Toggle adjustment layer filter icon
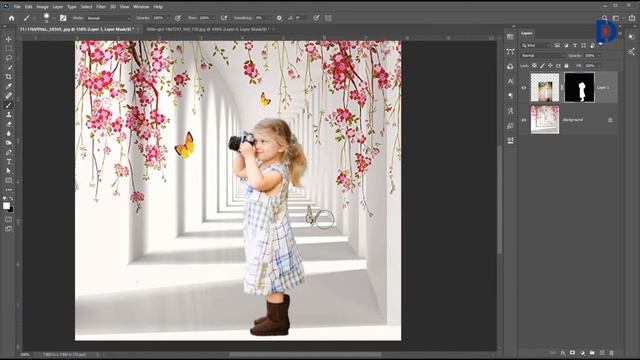The width and height of the screenshot is (640, 360). (x=566, y=45)
